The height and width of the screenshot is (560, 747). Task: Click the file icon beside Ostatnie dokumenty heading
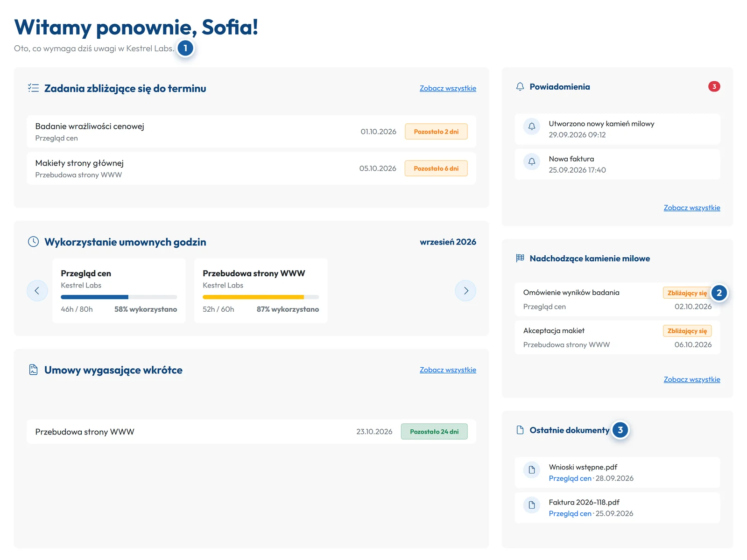pyautogui.click(x=520, y=430)
